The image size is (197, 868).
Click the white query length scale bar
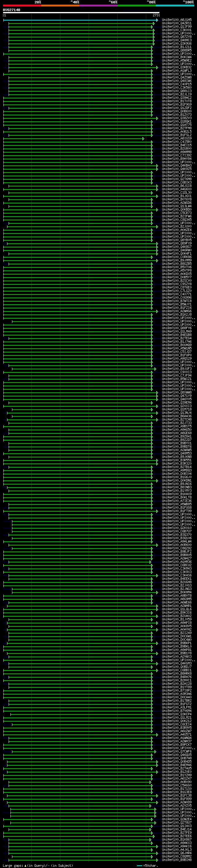coord(81,13)
